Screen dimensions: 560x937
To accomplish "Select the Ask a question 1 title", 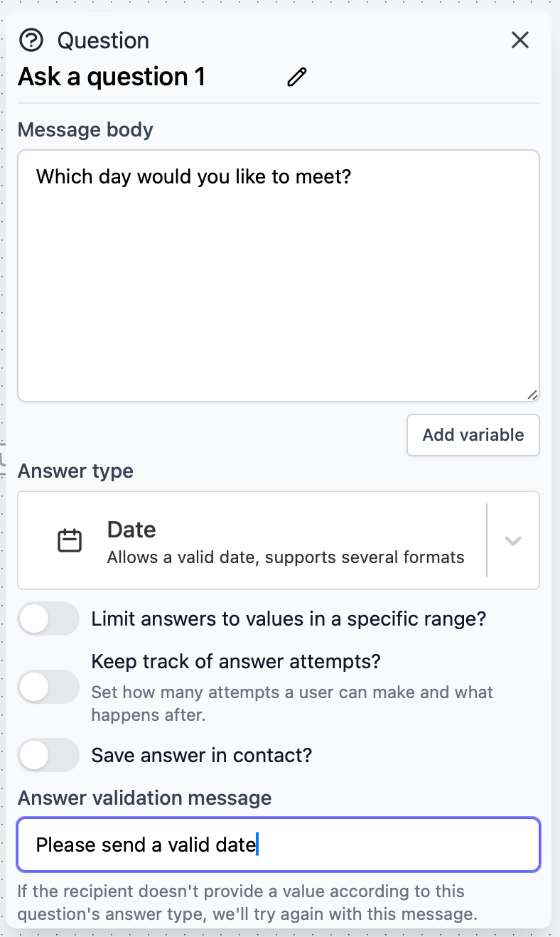I will [x=112, y=76].
